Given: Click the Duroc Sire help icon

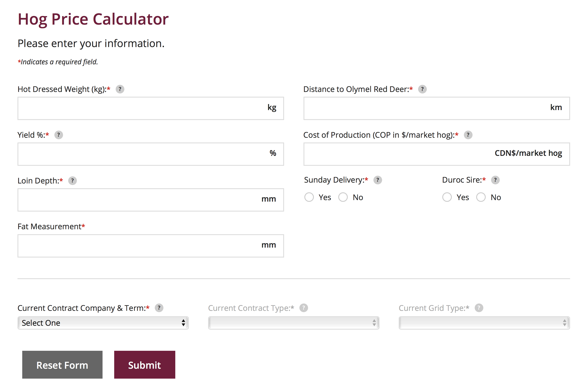Looking at the screenshot, I should click(x=495, y=180).
